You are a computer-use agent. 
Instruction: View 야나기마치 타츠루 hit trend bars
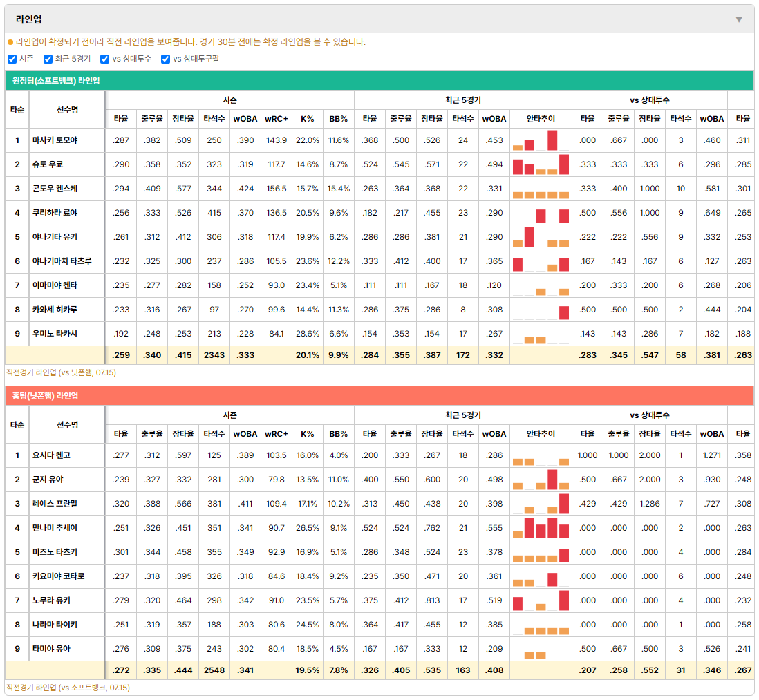(541, 261)
